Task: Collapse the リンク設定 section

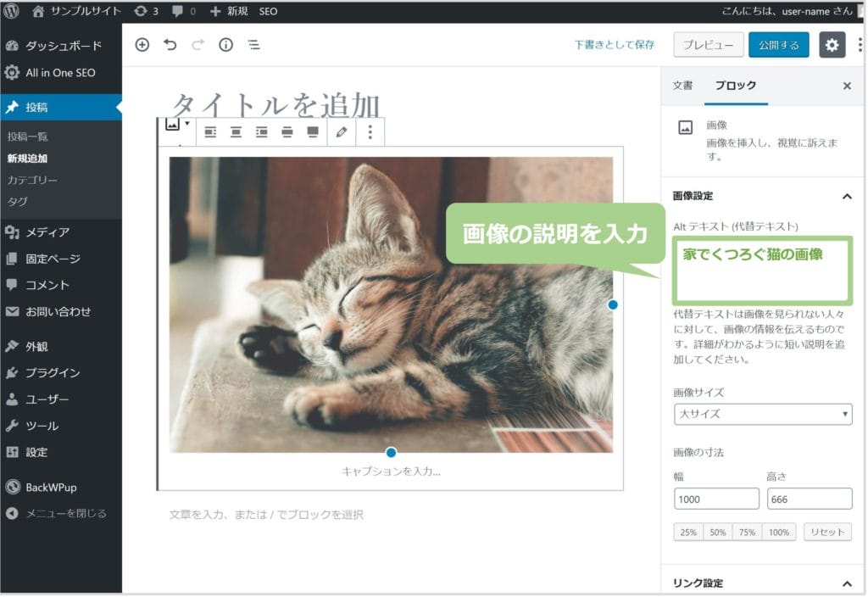Action: pos(846,583)
